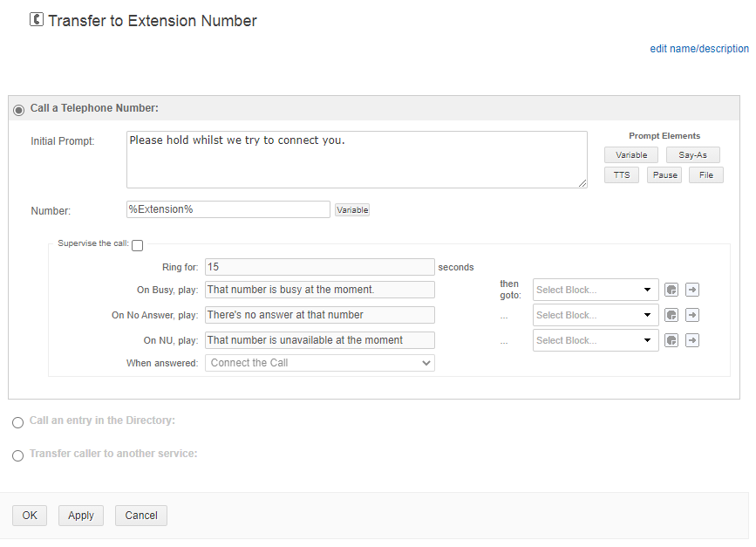Click the arrow icon in the On NU row
The image size is (756, 547).
pos(692,340)
